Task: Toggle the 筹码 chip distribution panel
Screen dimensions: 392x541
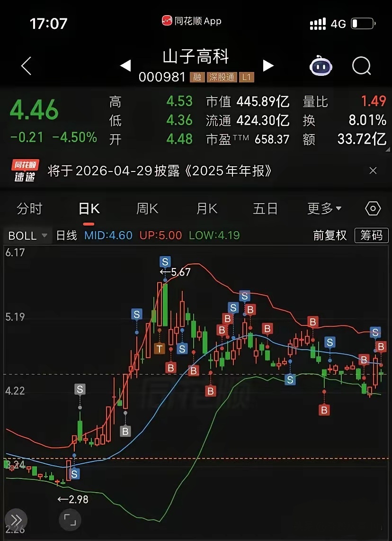Action: coord(372,235)
